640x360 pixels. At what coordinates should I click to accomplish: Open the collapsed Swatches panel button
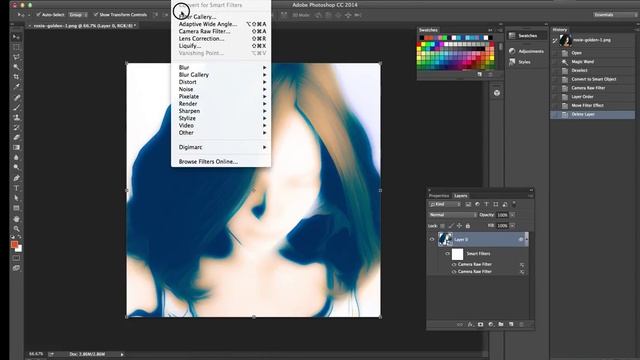tap(526, 36)
